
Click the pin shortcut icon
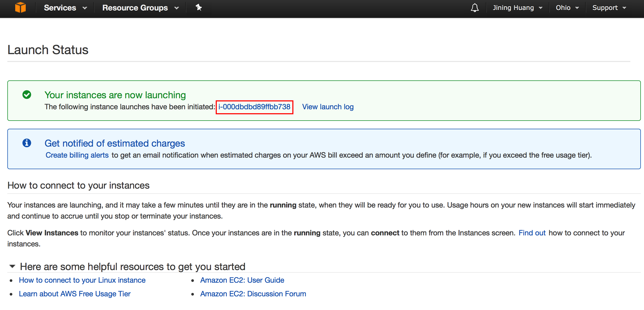[x=199, y=8]
